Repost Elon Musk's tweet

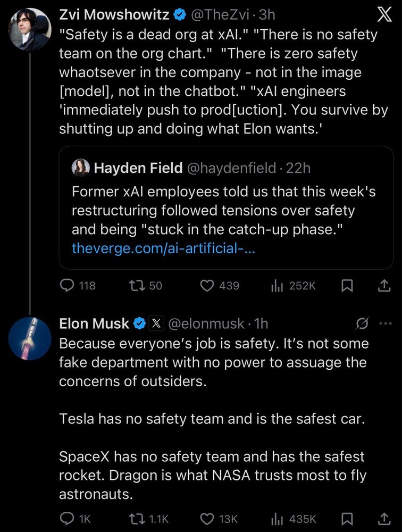[x=136, y=518]
